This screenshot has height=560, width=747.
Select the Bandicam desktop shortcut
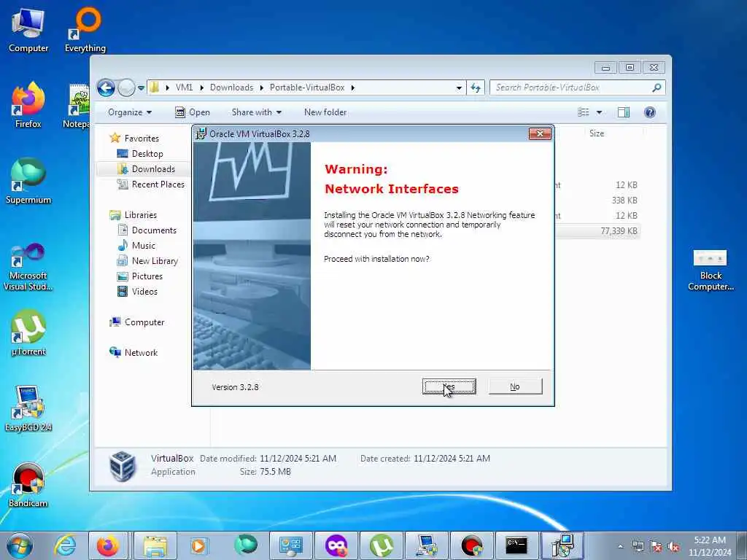pyautogui.click(x=28, y=485)
